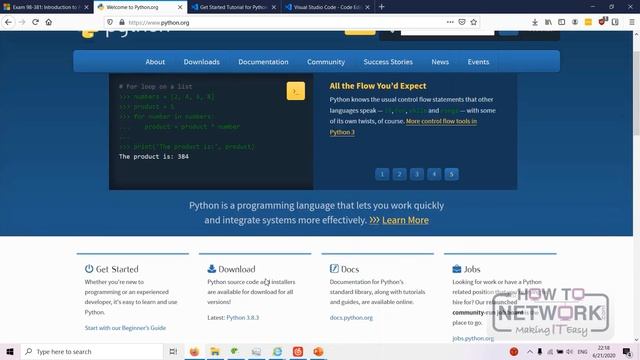Select slide 5 in the code carousel
The height and width of the screenshot is (360, 640).
click(451, 174)
